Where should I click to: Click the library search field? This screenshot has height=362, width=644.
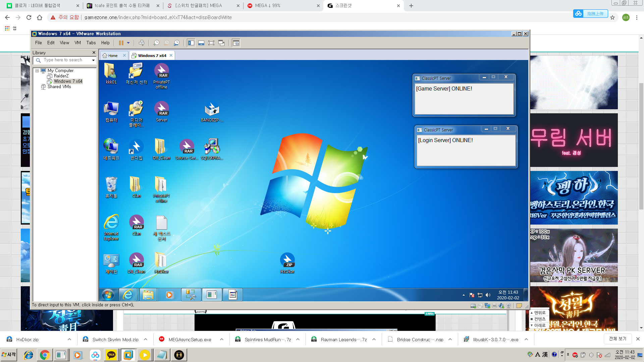[63, 60]
